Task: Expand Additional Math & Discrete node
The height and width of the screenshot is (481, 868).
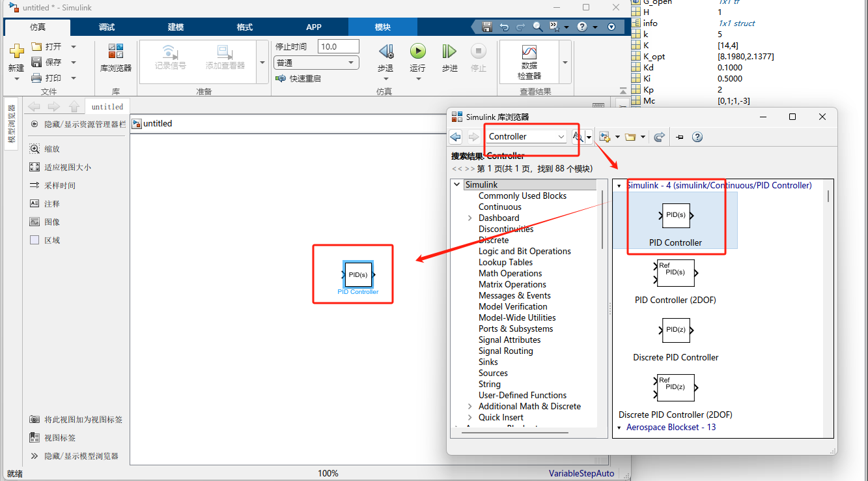Action: [x=470, y=406]
